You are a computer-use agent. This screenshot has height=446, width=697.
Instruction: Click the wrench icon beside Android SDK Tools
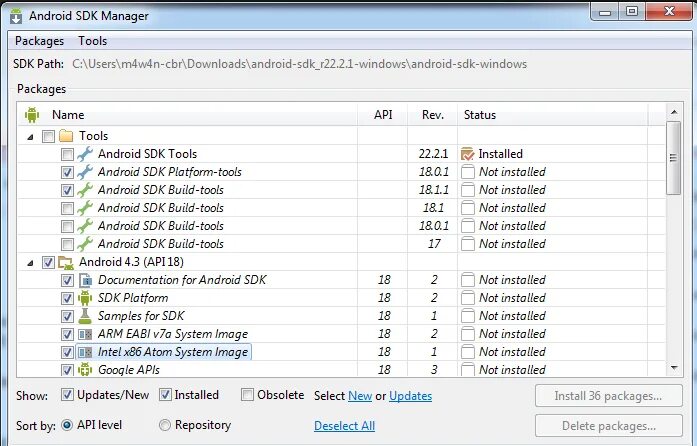coord(84,154)
